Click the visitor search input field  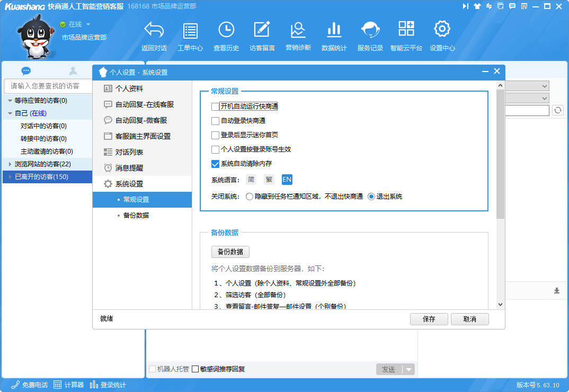click(x=47, y=86)
